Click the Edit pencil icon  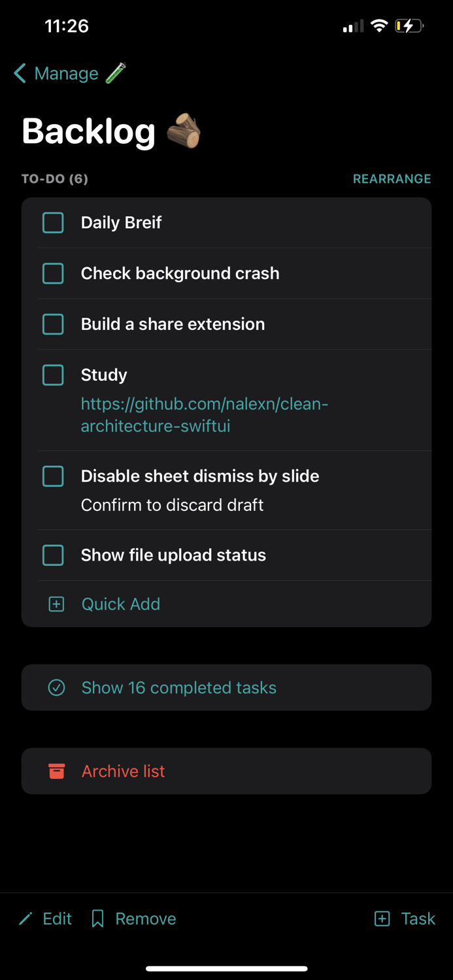point(25,919)
